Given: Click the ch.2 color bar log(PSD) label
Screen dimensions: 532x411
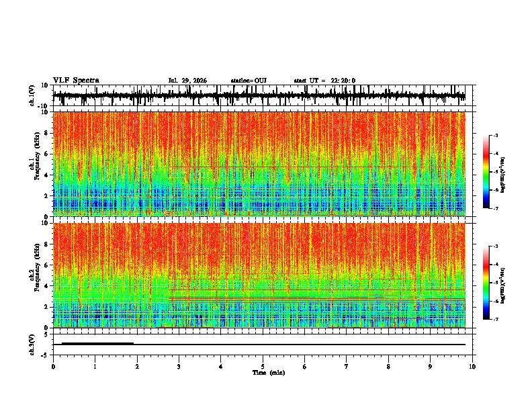Looking at the screenshot, I should click(x=503, y=285).
